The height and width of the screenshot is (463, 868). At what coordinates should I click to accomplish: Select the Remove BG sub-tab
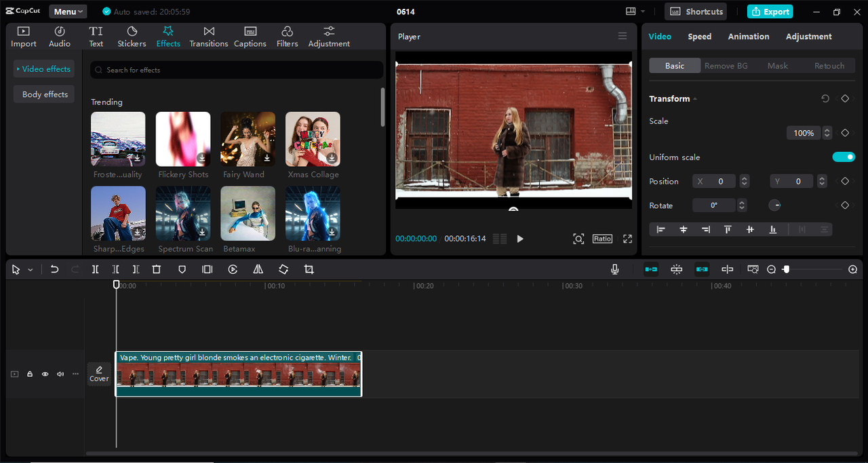click(x=726, y=66)
